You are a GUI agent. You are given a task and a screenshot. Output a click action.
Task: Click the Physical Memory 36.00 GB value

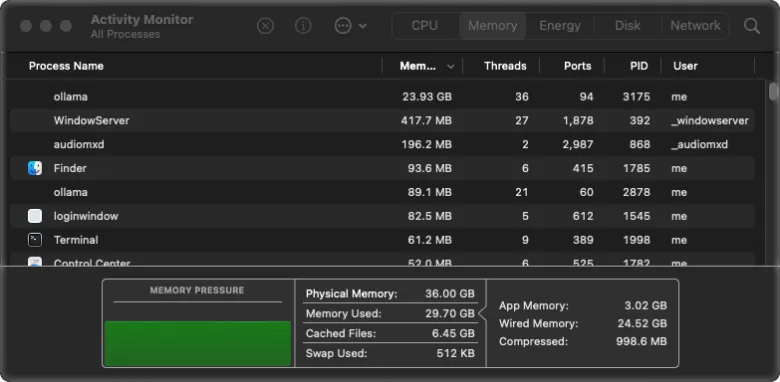click(x=450, y=293)
